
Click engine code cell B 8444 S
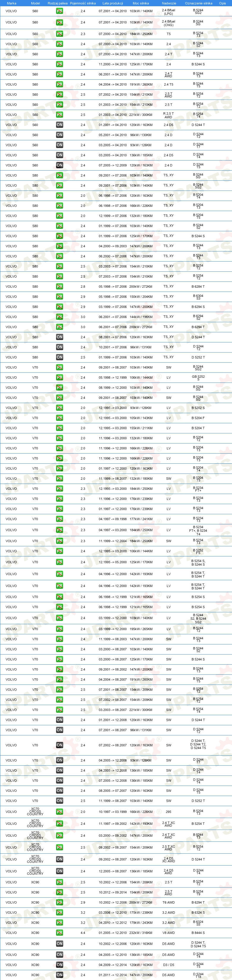198,932
